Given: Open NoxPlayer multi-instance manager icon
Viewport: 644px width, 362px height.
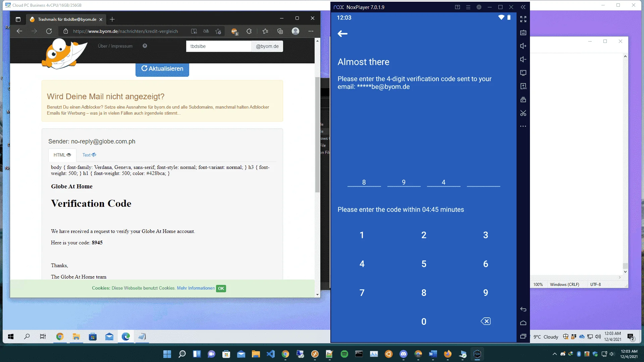Looking at the screenshot, I should coord(523,100).
